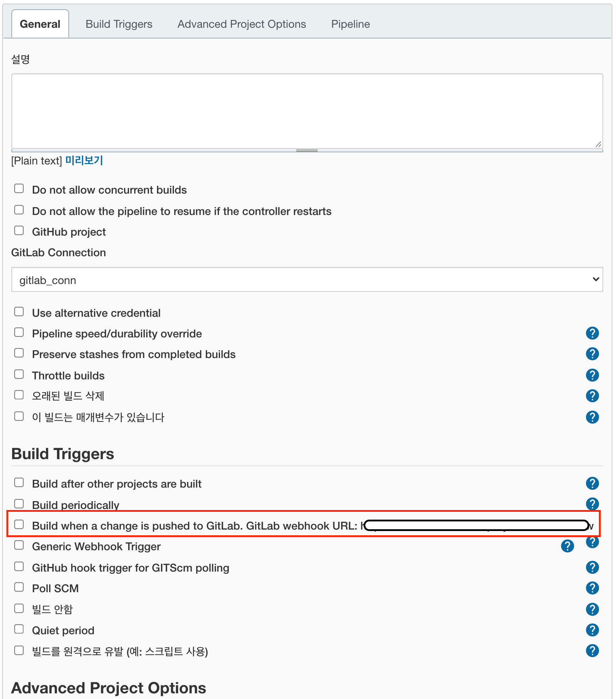
Task: Grab the description textarea resize handle
Action: tap(598, 144)
